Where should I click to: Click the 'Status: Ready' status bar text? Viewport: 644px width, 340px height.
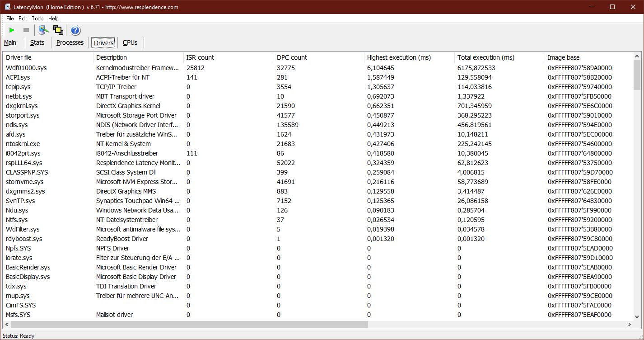19,336
